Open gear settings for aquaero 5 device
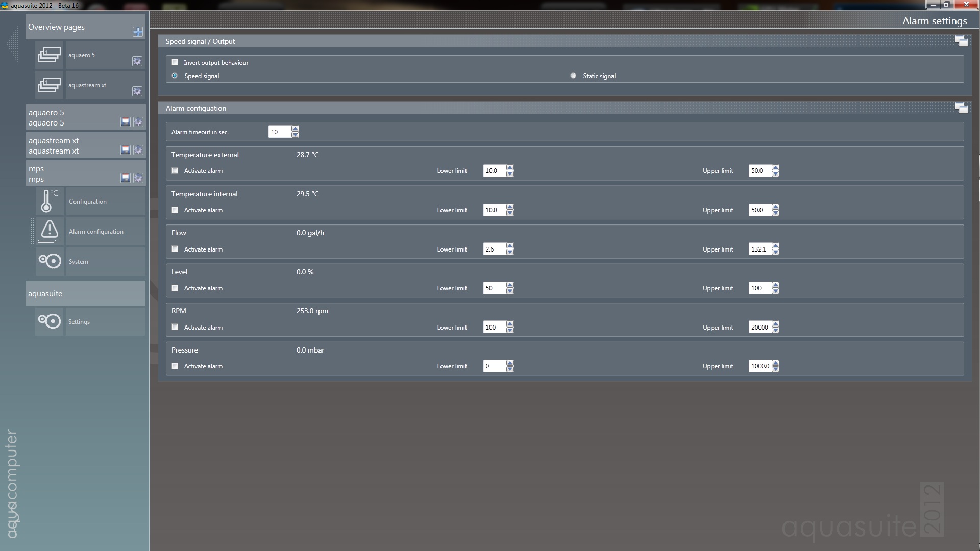The width and height of the screenshot is (980, 551). [x=138, y=122]
